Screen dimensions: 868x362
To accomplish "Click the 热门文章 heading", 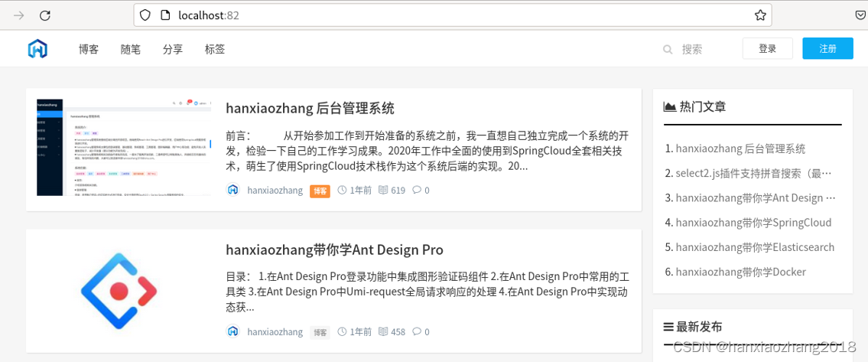I will (x=703, y=107).
